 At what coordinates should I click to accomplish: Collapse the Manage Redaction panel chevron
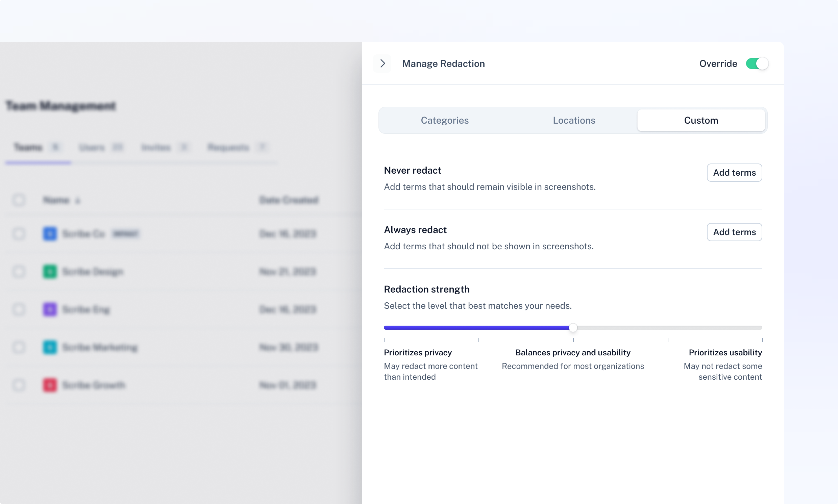pyautogui.click(x=383, y=64)
